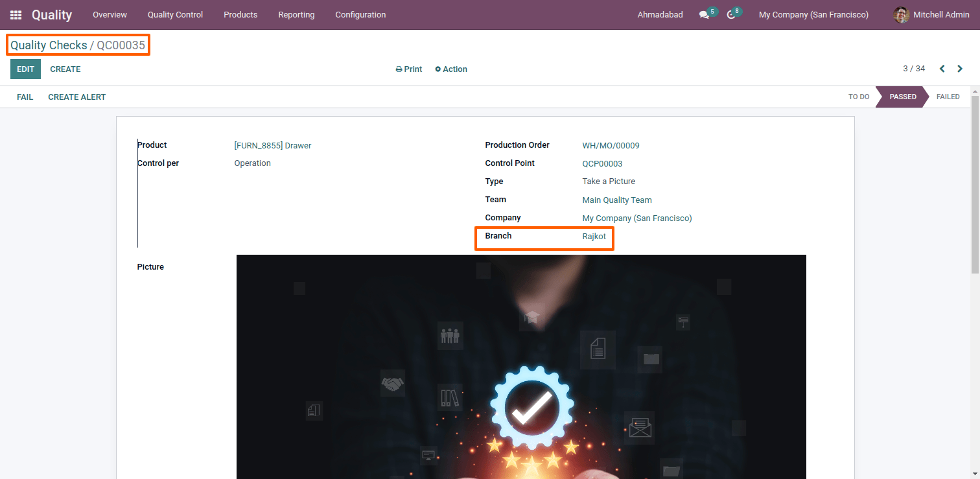The width and height of the screenshot is (980, 479).
Task: Open the Reporting menu
Action: tap(296, 15)
